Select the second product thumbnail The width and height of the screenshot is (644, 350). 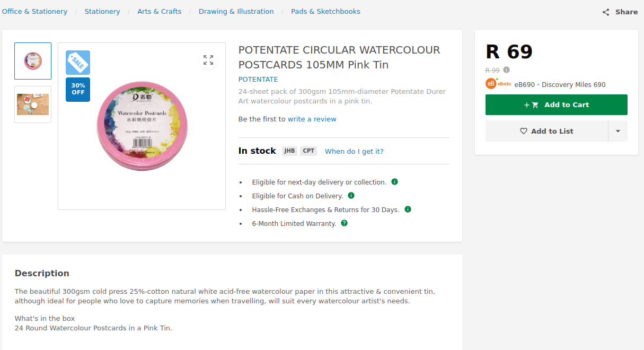pyautogui.click(x=33, y=104)
